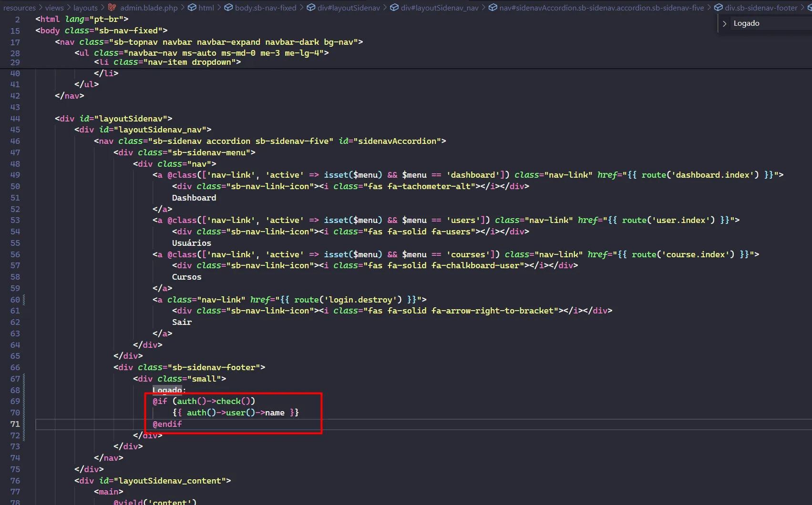The width and height of the screenshot is (812, 505).
Task: Click the Laravel Blade file icon in breadcrumb
Action: tap(112, 8)
